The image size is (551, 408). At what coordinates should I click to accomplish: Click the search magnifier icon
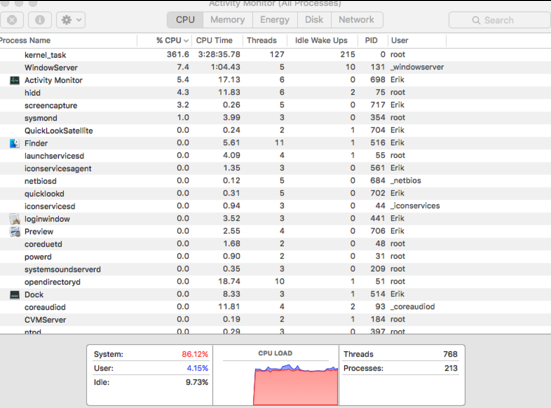[476, 20]
